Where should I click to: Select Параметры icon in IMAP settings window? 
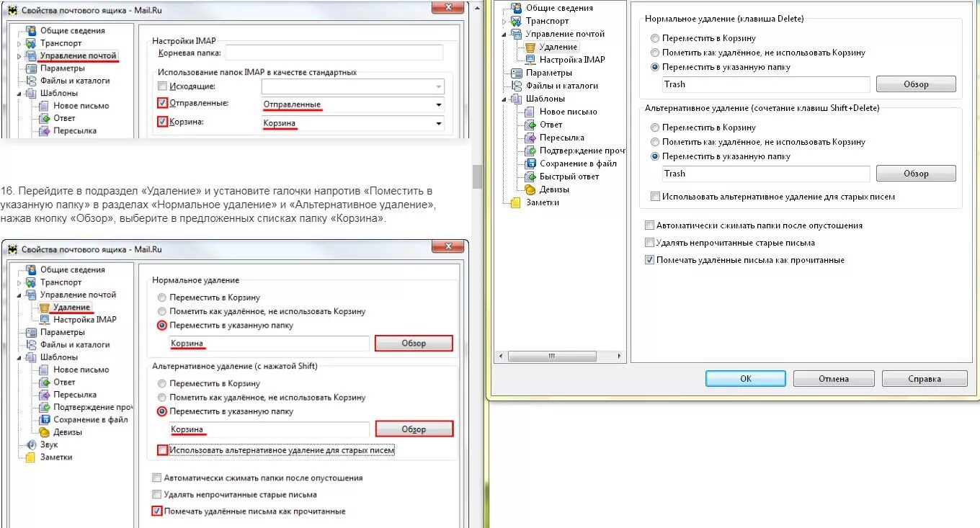coord(31,68)
